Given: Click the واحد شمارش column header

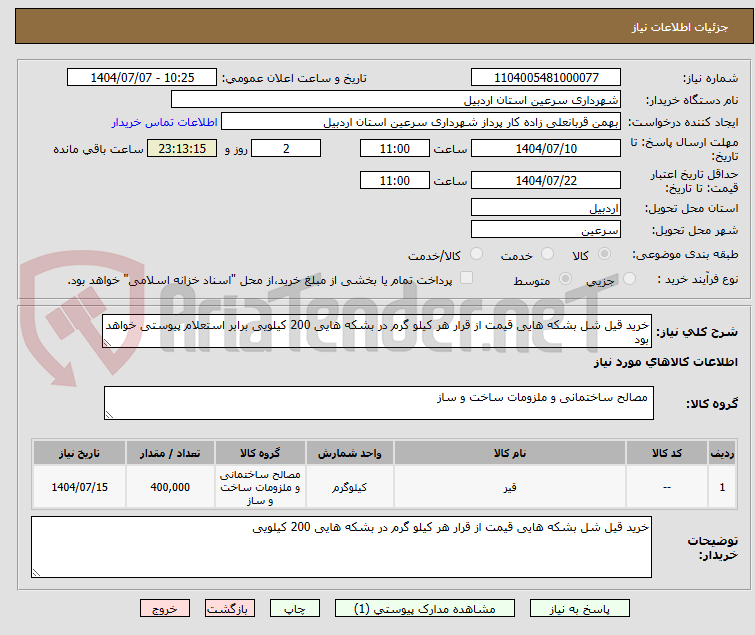Looking at the screenshot, I should click(x=350, y=453).
